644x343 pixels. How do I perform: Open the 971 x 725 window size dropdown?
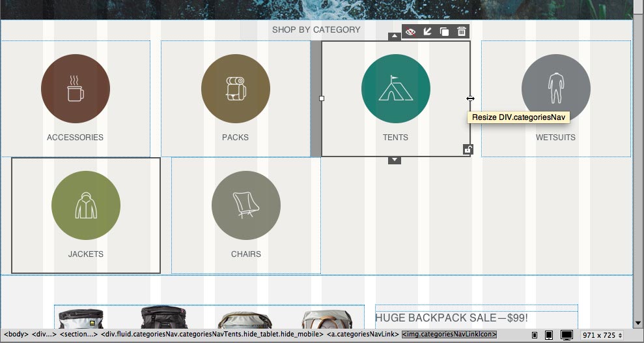click(x=602, y=335)
